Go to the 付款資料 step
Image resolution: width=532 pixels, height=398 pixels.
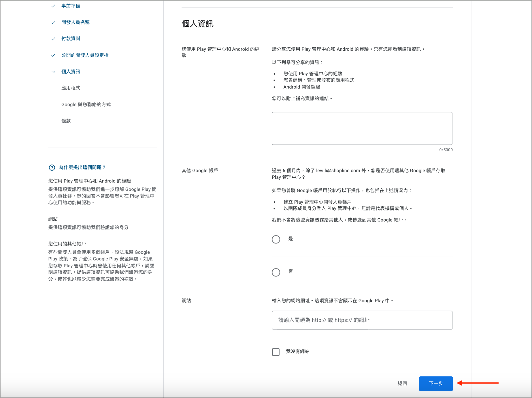tap(71, 38)
